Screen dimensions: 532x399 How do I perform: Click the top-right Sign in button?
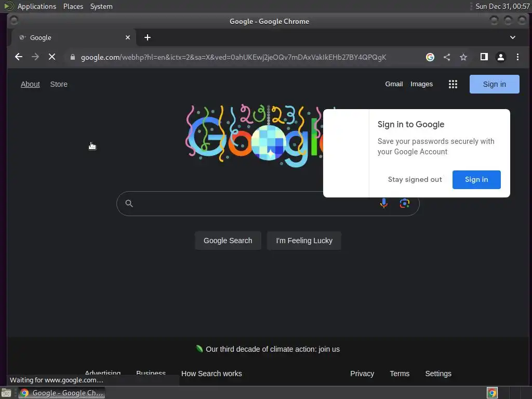pos(495,84)
